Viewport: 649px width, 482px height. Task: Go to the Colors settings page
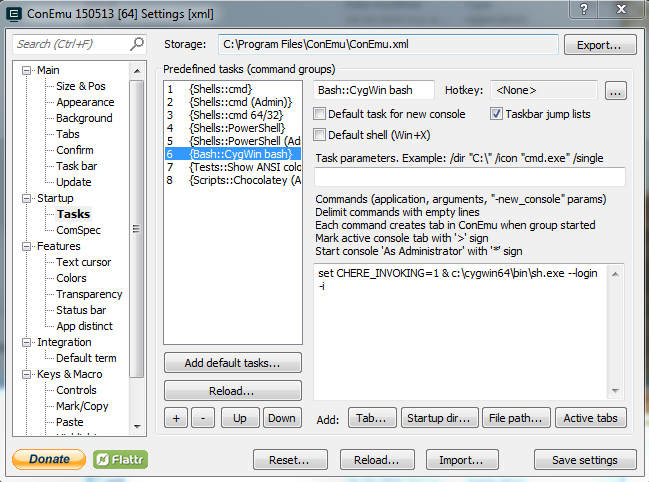pos(71,278)
